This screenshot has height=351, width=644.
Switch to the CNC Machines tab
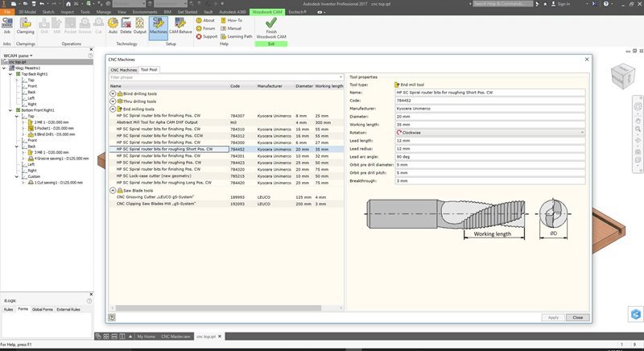point(123,70)
